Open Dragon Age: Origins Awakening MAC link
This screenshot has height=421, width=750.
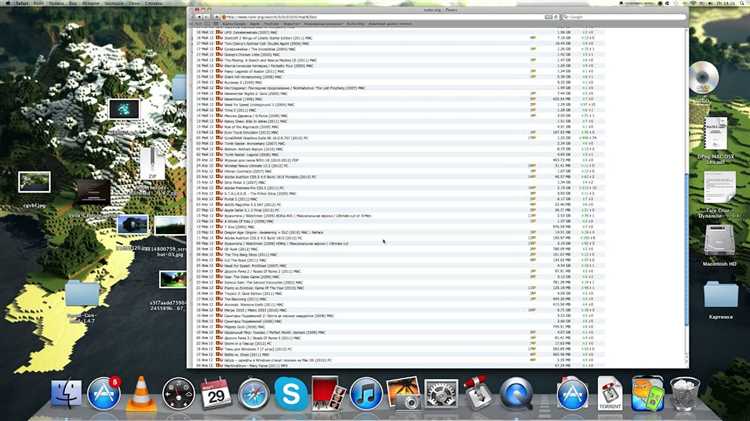click(274, 233)
